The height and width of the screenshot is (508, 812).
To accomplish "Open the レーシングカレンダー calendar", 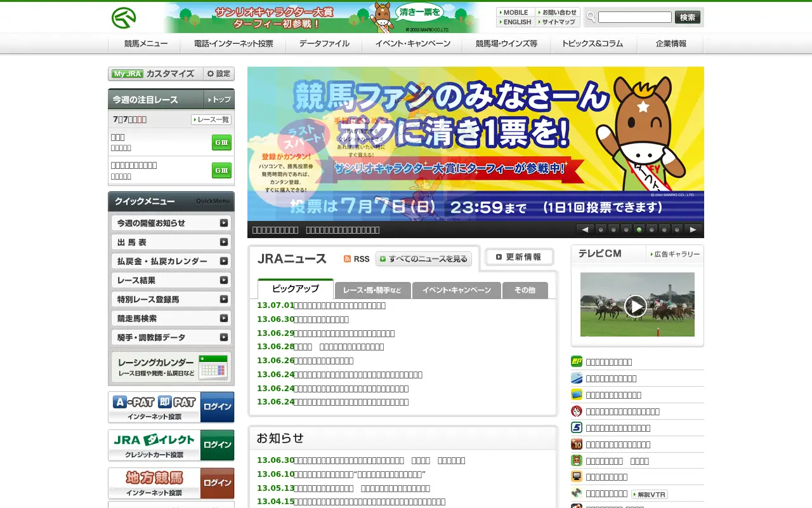I will point(171,367).
